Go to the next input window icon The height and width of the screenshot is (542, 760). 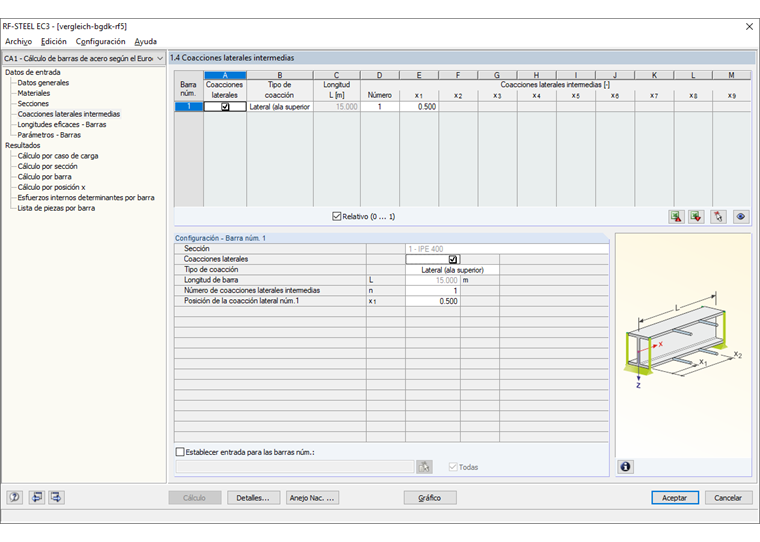[56, 497]
